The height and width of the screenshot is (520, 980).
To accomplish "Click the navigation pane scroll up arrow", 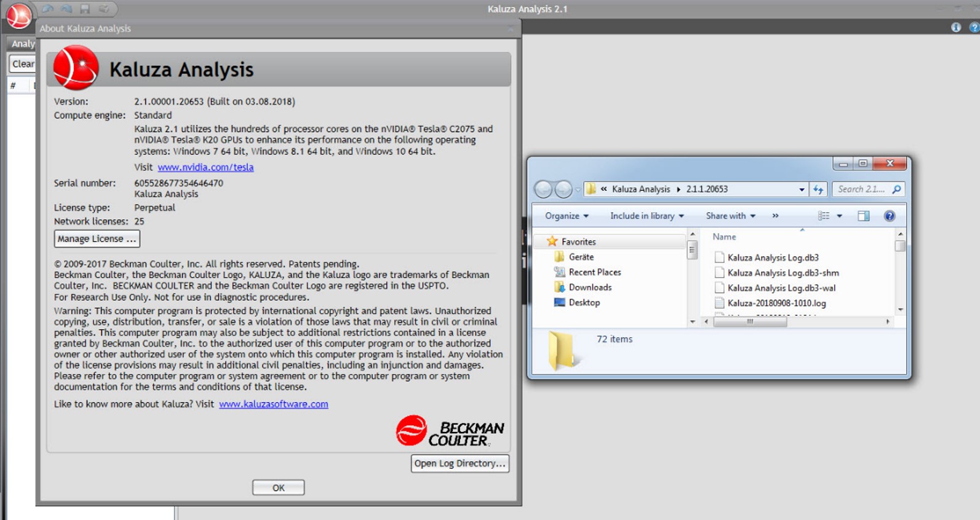I will (x=692, y=234).
